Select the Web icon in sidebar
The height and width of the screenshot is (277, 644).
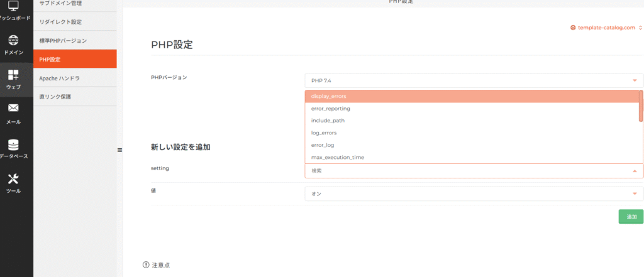[13, 75]
